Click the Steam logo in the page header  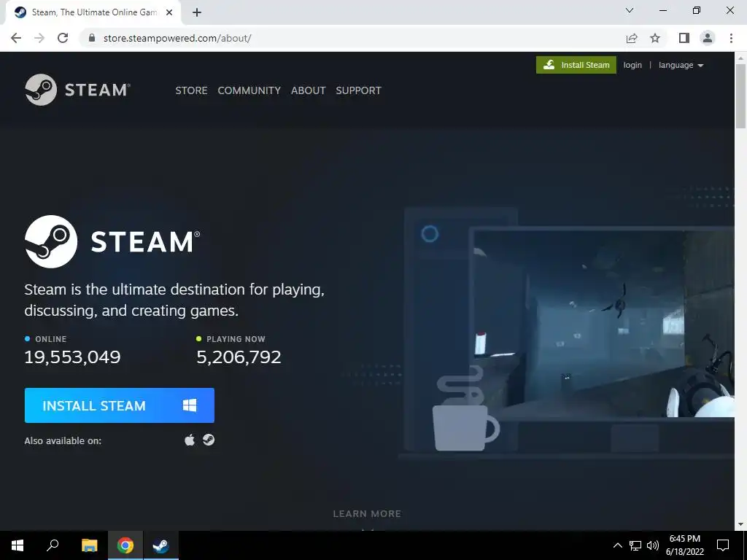click(77, 90)
